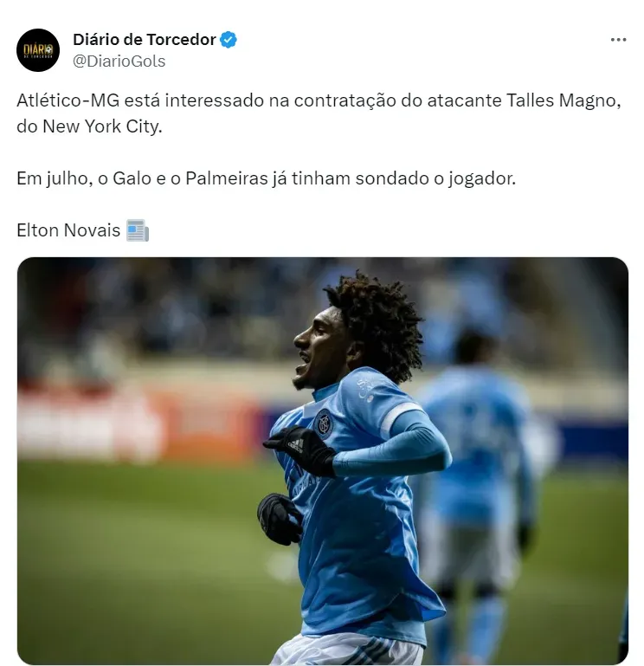Select the 'Elton Novais' credit text
Viewport: 644px width, 666px height.
point(68,230)
